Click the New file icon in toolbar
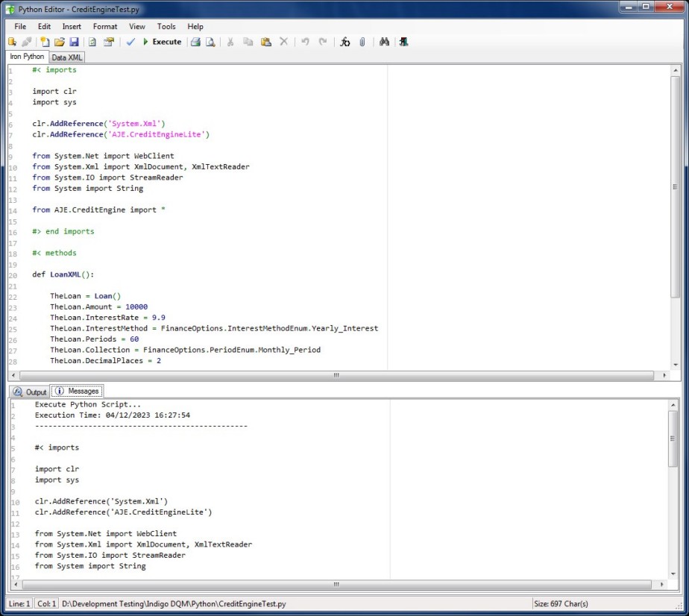The width and height of the screenshot is (689, 616). point(45,43)
